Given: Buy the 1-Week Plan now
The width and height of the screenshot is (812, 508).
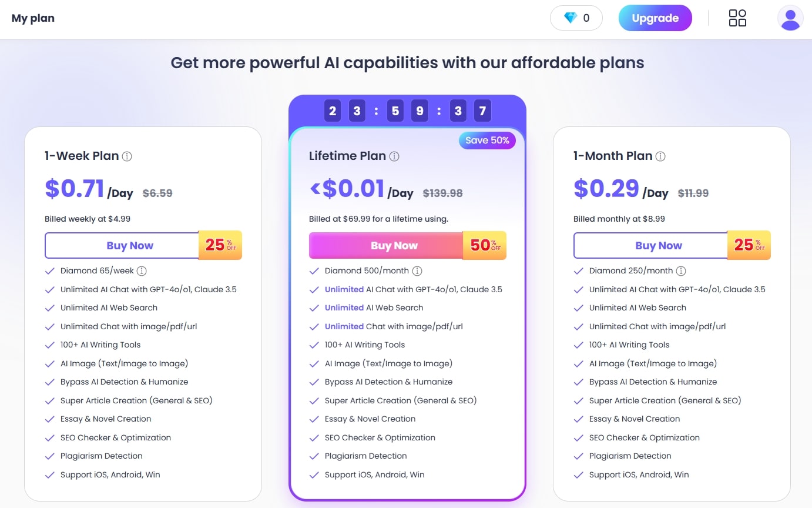Looking at the screenshot, I should click(122, 246).
